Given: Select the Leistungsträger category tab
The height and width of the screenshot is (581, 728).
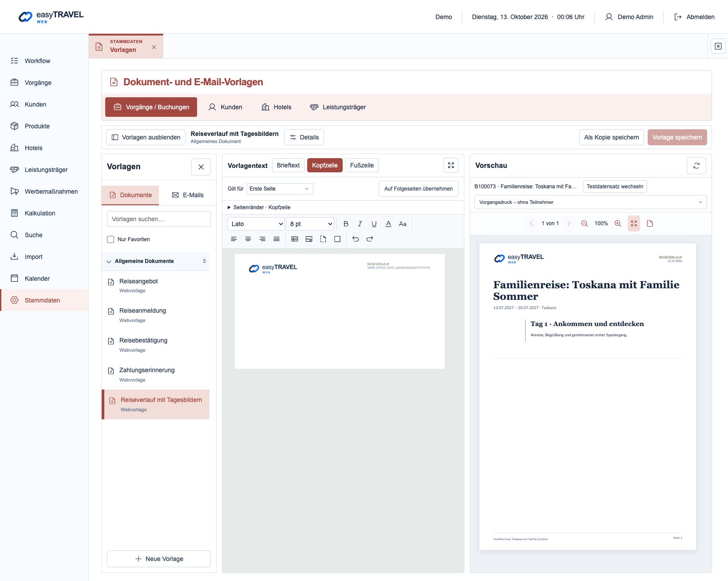Looking at the screenshot, I should 338,107.
